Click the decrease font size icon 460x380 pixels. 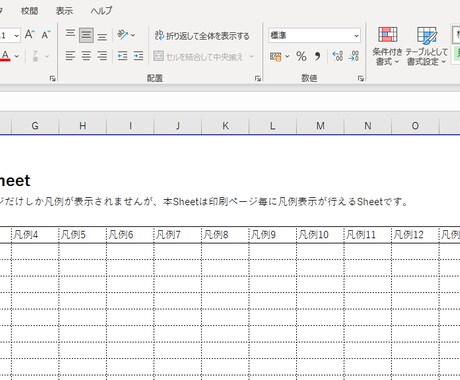coord(46,35)
